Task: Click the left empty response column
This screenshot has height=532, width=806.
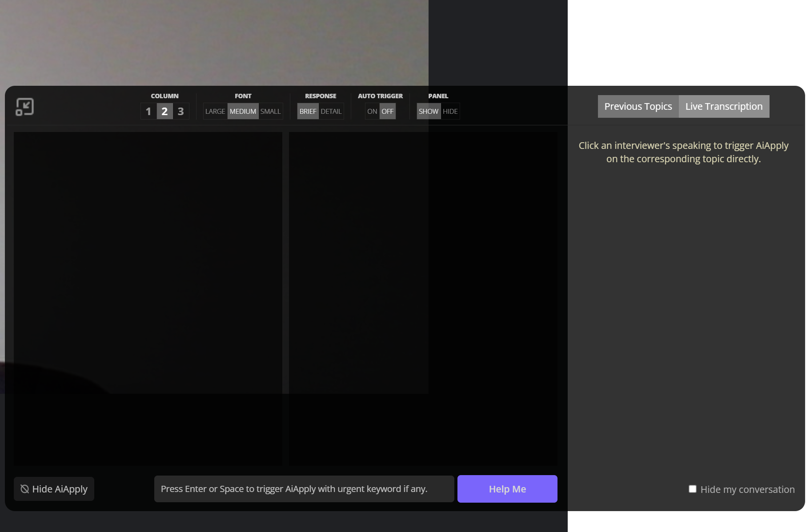Action: (148, 299)
